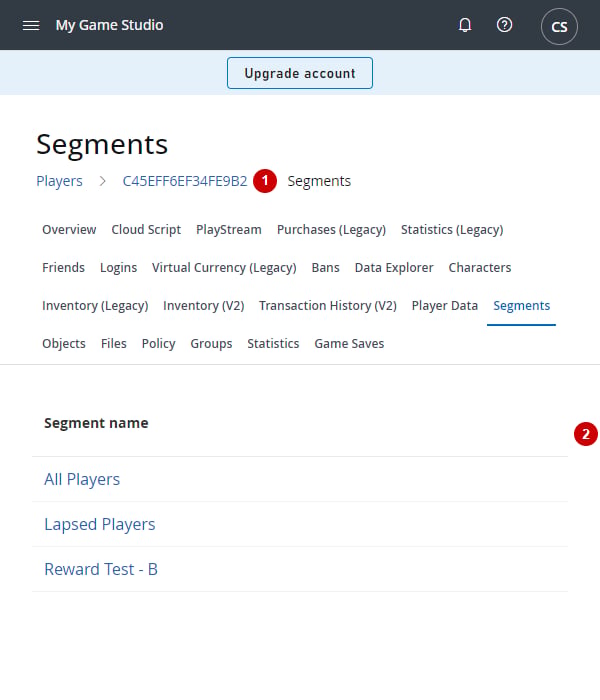The width and height of the screenshot is (600, 700).
Task: Switch to the Policy tab
Action: tap(158, 343)
